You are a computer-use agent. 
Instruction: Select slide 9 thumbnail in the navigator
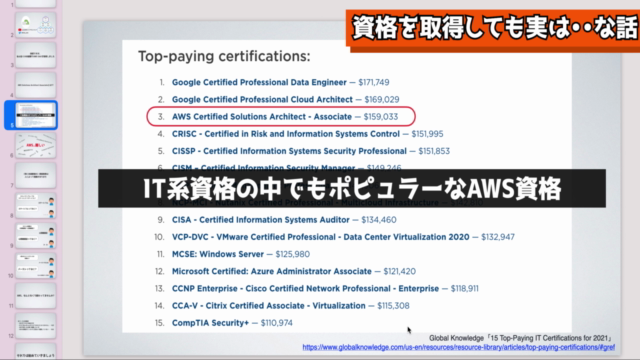(36, 236)
